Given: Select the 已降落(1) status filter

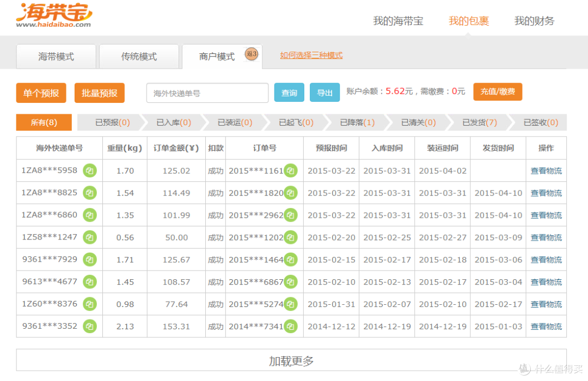Looking at the screenshot, I should [x=357, y=122].
